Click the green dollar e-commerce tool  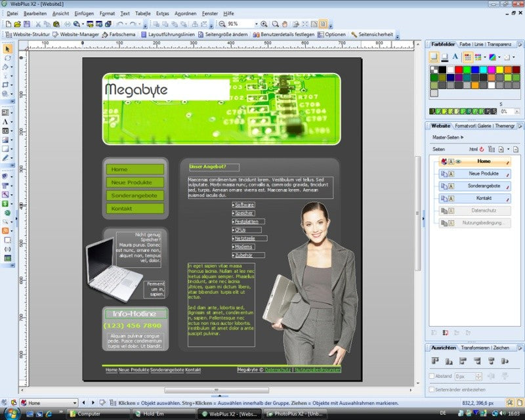[6, 203]
